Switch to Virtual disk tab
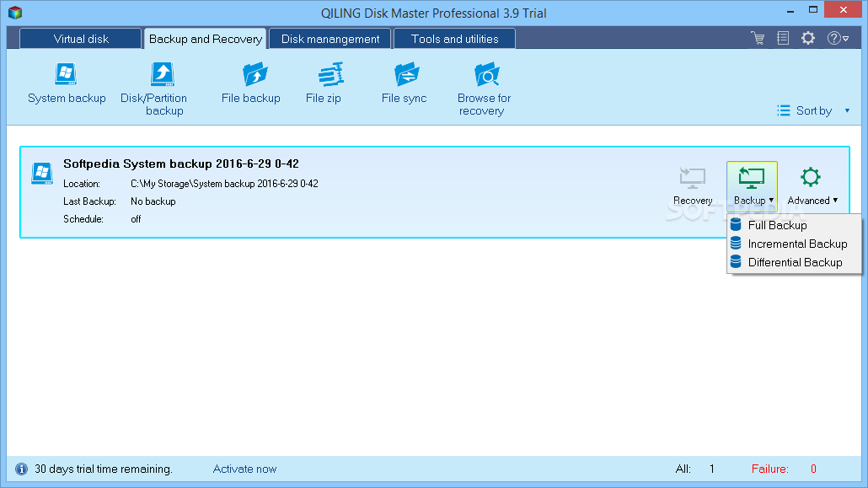 [x=81, y=39]
